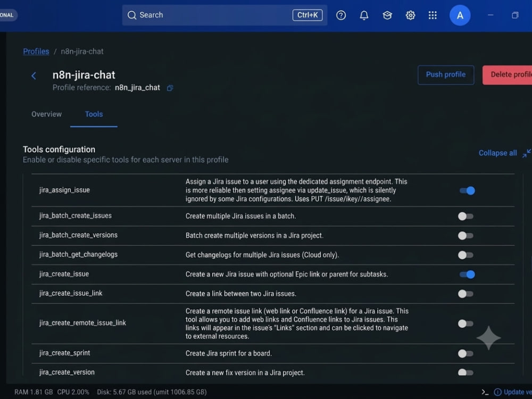Open the user avatar 'A' menu
Screen dimensions: 532x399
tap(460, 15)
